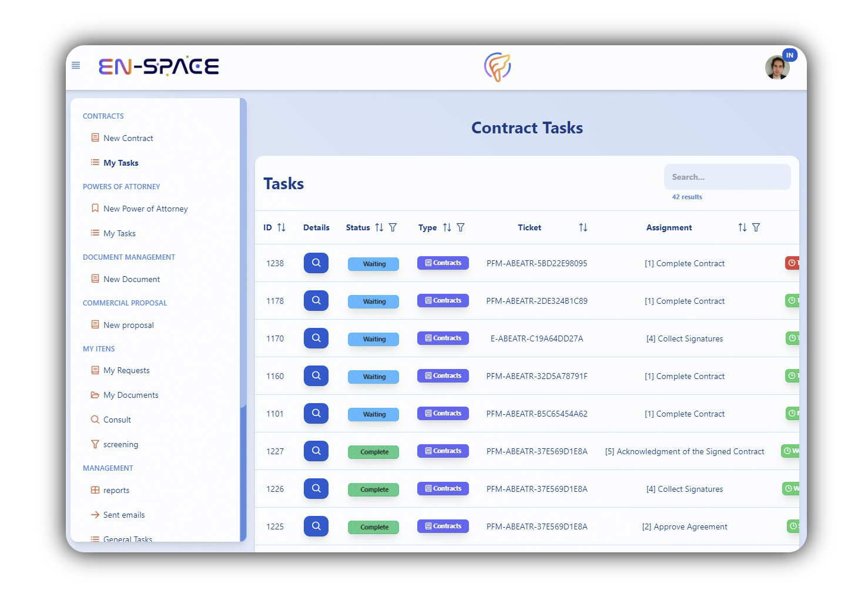Image resolution: width=868 pixels, height=597 pixels.
Task: Open details for task 1238
Action: pyautogui.click(x=316, y=263)
